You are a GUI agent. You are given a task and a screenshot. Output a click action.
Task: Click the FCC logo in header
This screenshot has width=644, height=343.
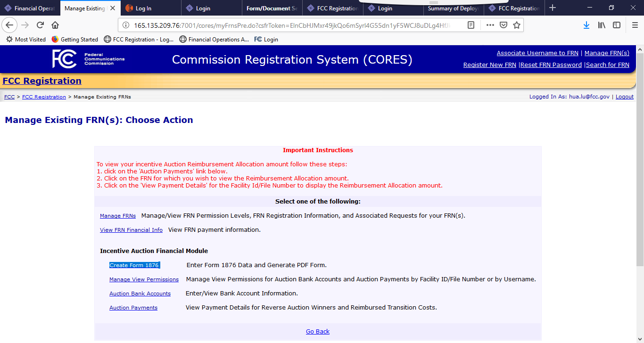[88, 59]
